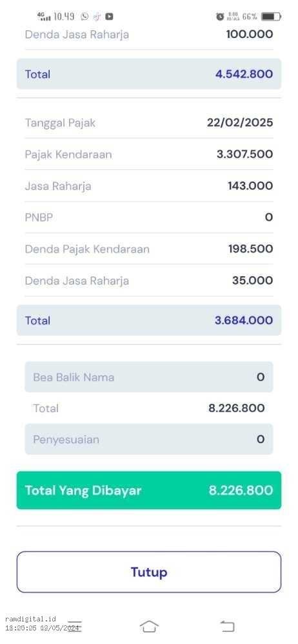
Task: Select the green Total Yang Dibayar bar
Action: pos(149,490)
